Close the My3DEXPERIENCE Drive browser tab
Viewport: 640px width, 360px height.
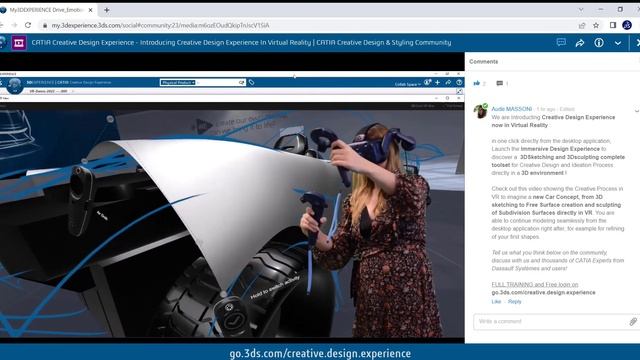(90, 10)
